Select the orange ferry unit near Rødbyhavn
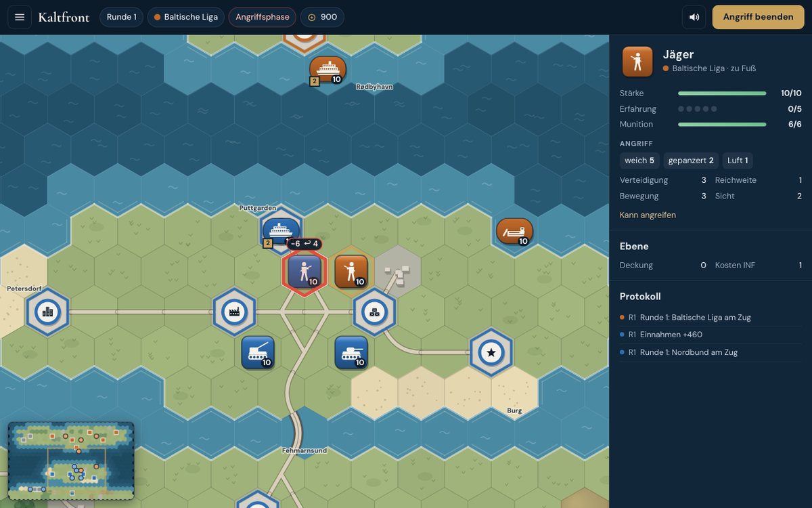Image resolution: width=812 pixels, height=508 pixels. click(x=328, y=70)
